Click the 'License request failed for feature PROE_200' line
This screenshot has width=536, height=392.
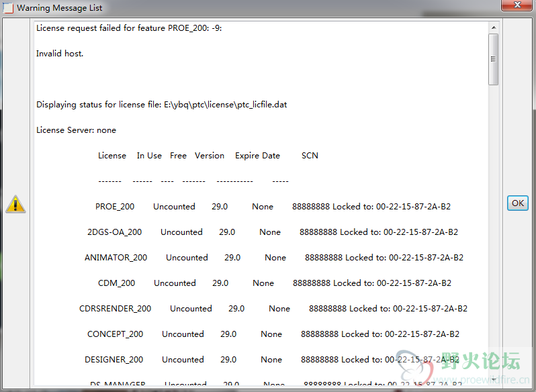(x=129, y=28)
